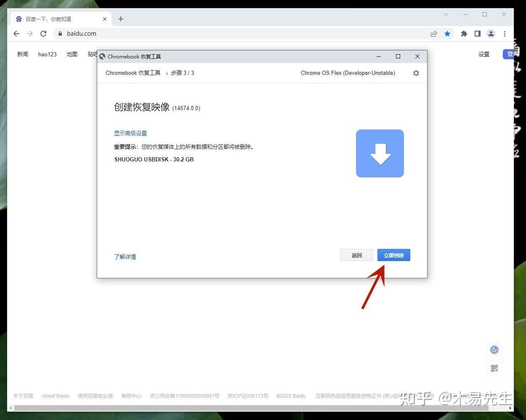Close the Baidu tab
Image resolution: width=526 pixels, height=420 pixels.
tap(105, 19)
